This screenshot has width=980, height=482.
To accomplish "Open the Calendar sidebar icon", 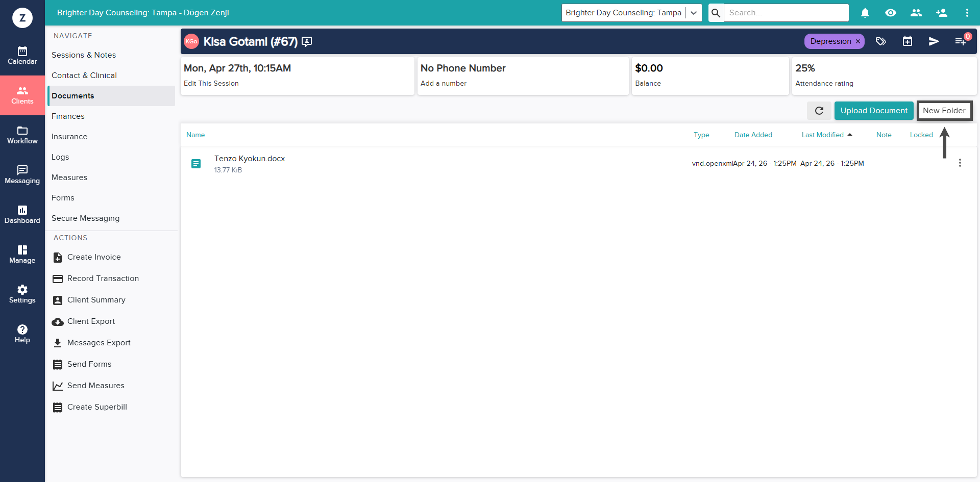I will coord(22,56).
